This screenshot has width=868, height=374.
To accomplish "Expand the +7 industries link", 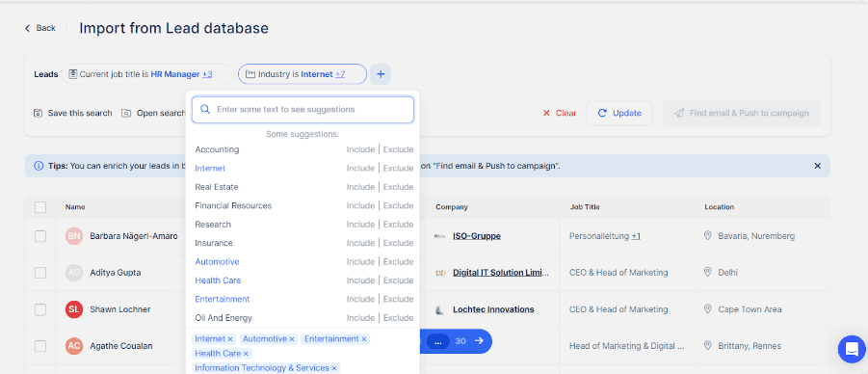I will pos(340,74).
